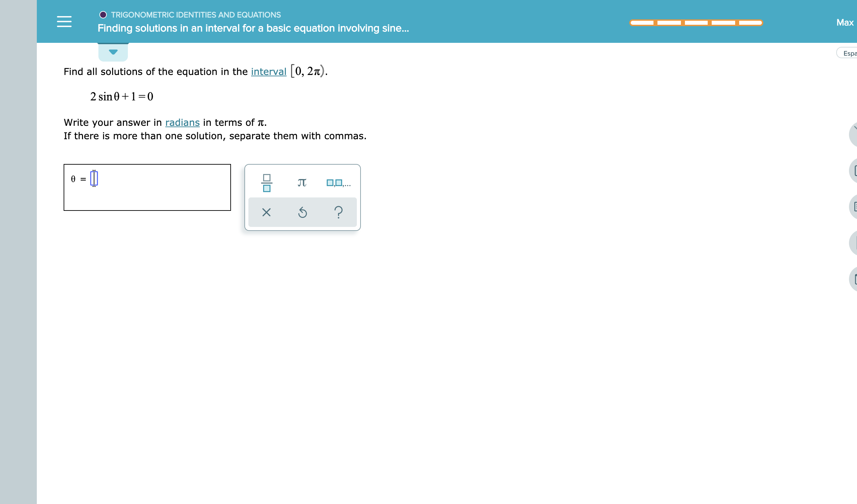Clear the answer with X button
Screen dimensions: 857x504
266,213
